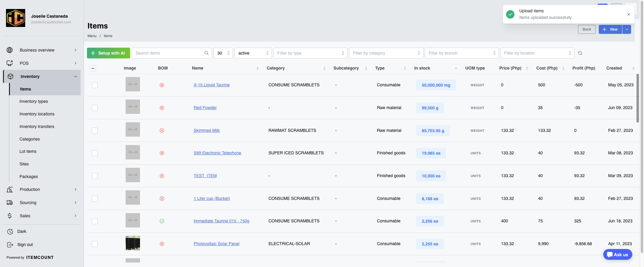
Task: Open the Filter by branch dropdown
Action: click(462, 53)
